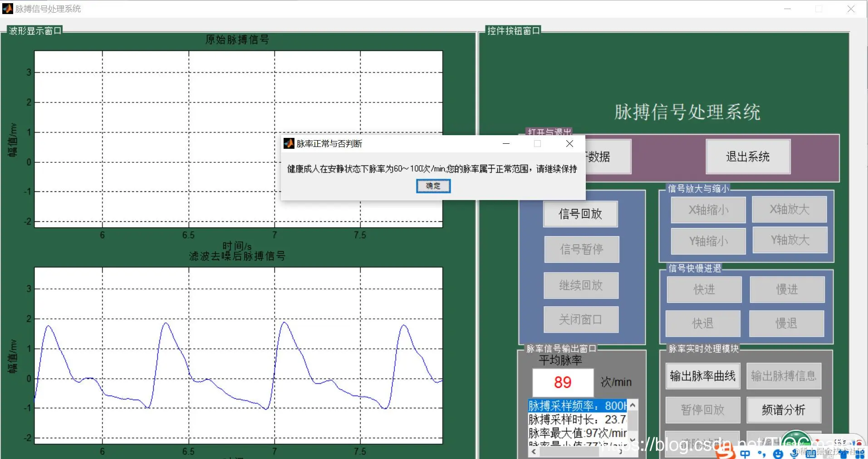The height and width of the screenshot is (459, 868).
Task: Run 频谱分析 spectrum analysis
Action: pos(784,410)
